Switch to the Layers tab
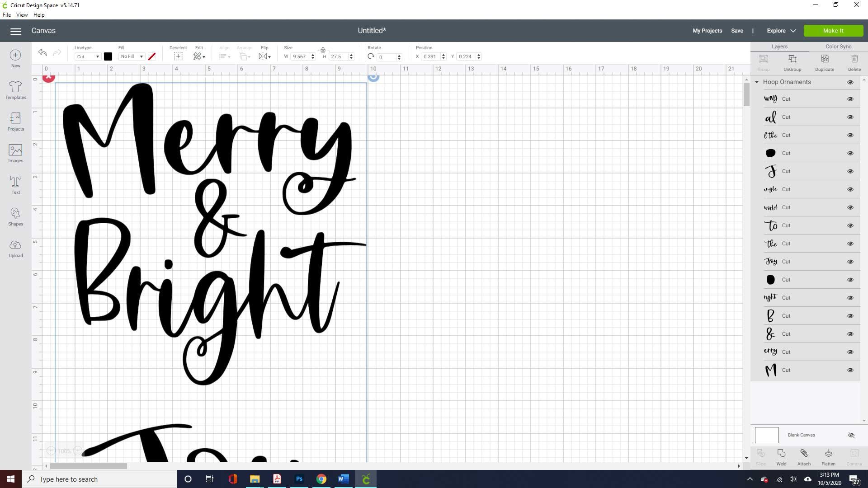Screen dimensions: 868x488 click(x=779, y=47)
